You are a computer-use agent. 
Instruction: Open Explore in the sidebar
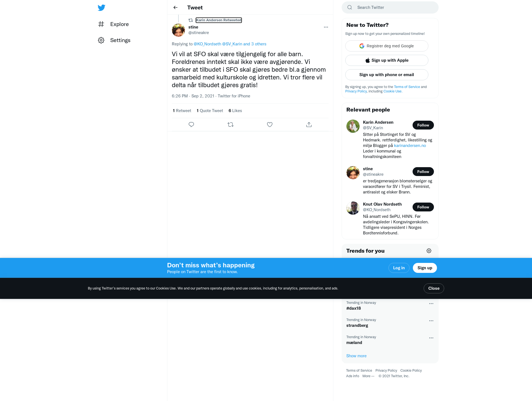[x=113, y=24]
